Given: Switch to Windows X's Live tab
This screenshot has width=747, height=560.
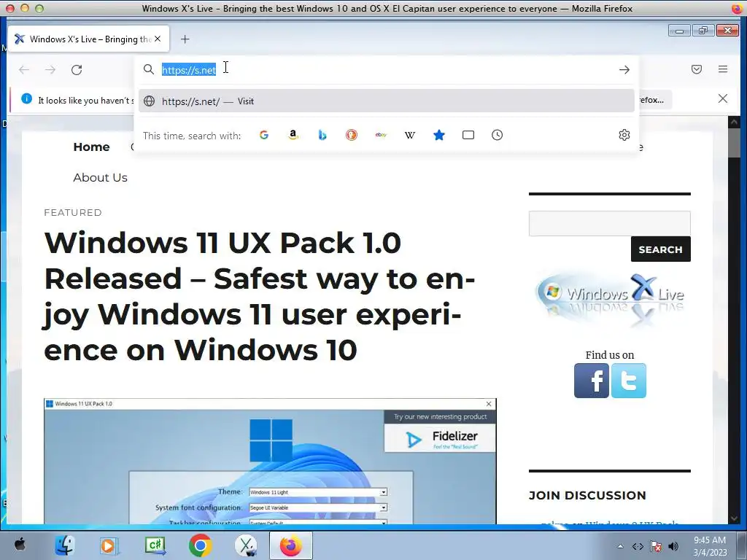Looking at the screenshot, I should [88, 39].
